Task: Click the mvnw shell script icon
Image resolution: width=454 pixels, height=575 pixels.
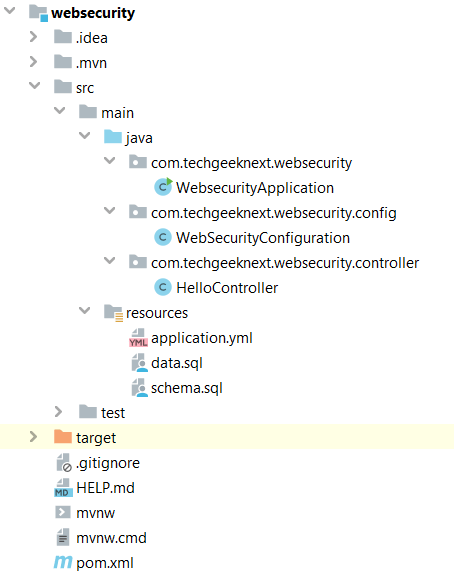Action: click(x=63, y=512)
